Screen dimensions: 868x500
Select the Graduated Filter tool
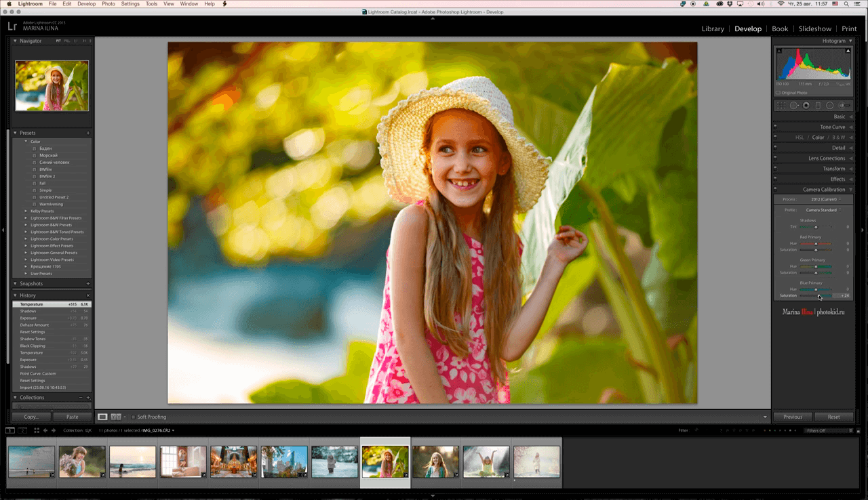pyautogui.click(x=818, y=106)
